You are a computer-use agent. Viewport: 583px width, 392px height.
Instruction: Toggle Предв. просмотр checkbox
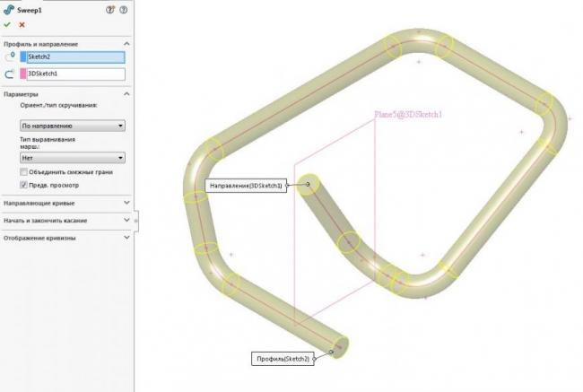(x=24, y=185)
